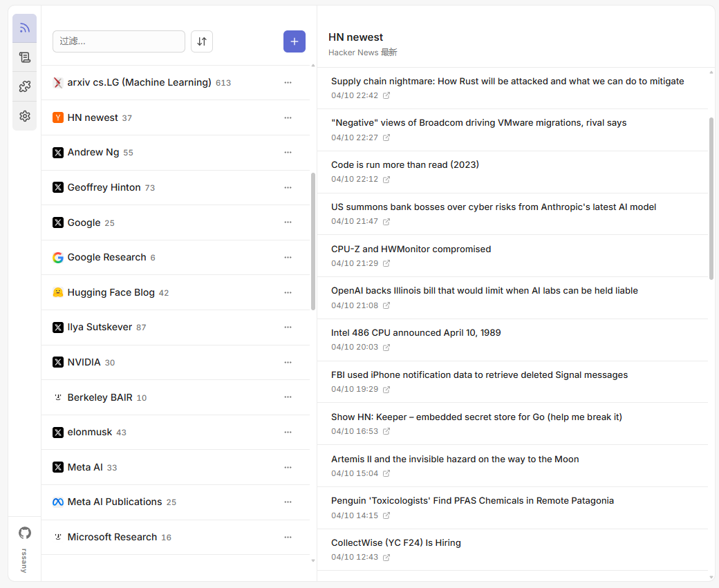Open external link for OpenAI Illinois bill article

click(x=386, y=305)
